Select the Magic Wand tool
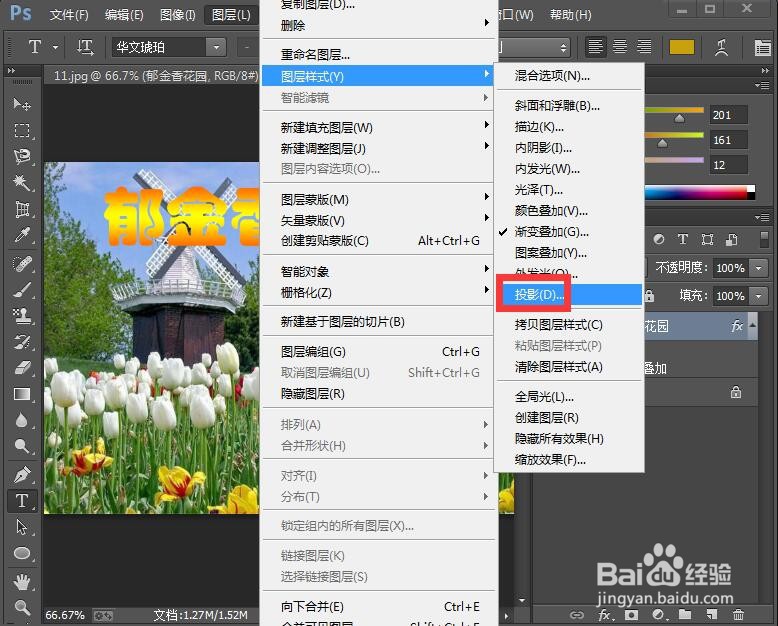 click(22, 183)
